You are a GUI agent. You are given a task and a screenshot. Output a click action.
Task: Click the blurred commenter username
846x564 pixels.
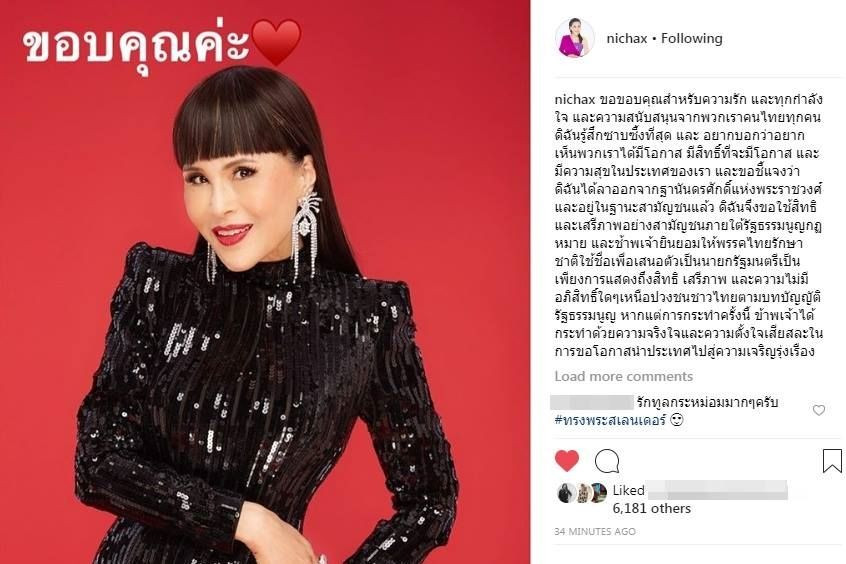click(x=592, y=402)
